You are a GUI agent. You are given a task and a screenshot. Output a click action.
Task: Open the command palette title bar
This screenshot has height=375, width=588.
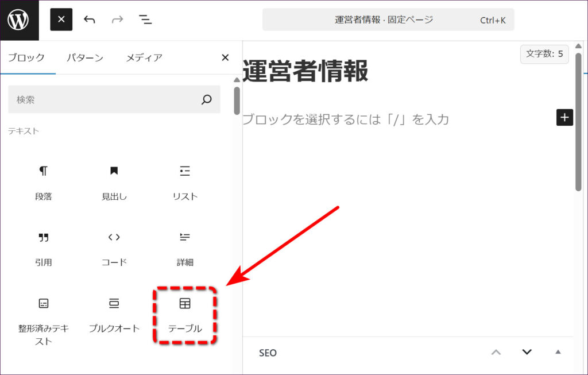coord(388,20)
